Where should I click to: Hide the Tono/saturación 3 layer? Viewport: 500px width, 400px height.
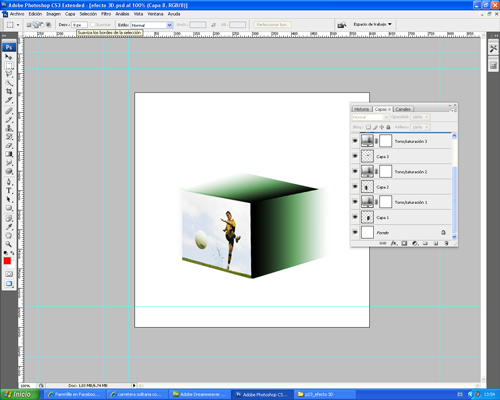pos(355,141)
